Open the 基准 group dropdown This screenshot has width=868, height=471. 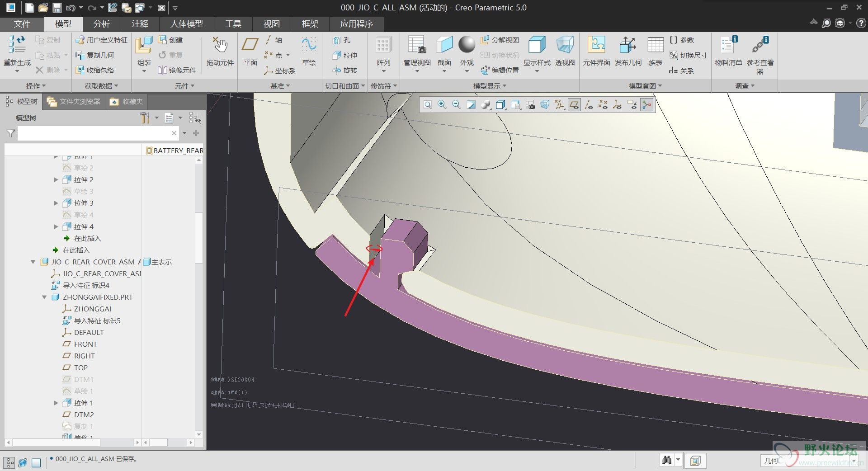click(x=280, y=86)
